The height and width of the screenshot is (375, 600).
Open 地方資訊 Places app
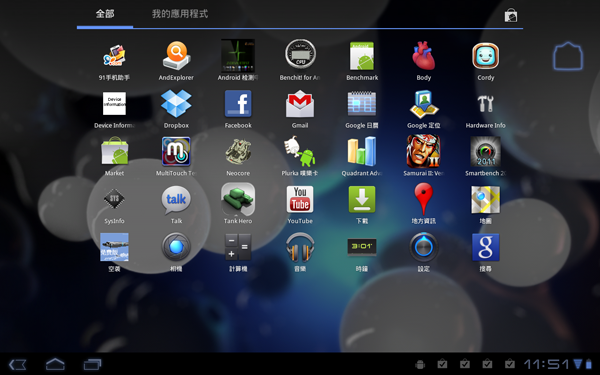tap(424, 199)
